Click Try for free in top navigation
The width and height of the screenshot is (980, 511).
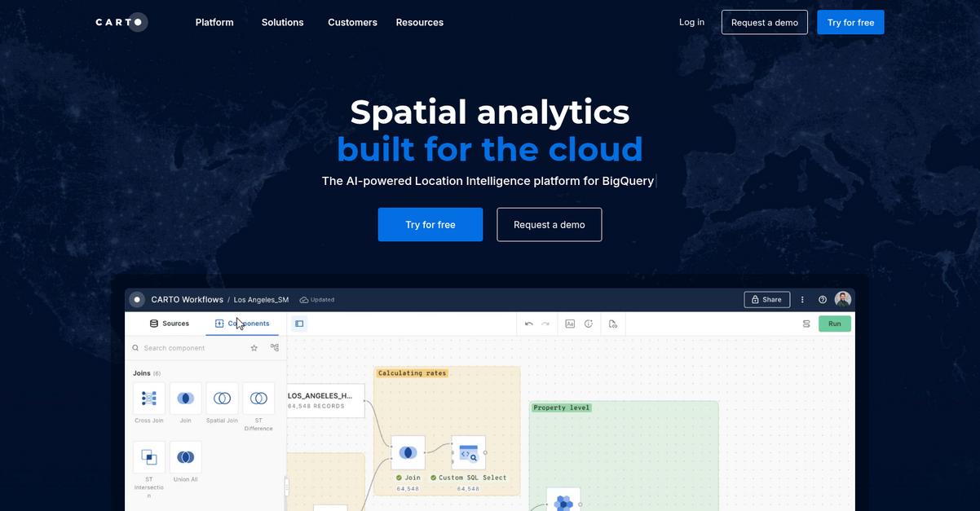click(850, 22)
